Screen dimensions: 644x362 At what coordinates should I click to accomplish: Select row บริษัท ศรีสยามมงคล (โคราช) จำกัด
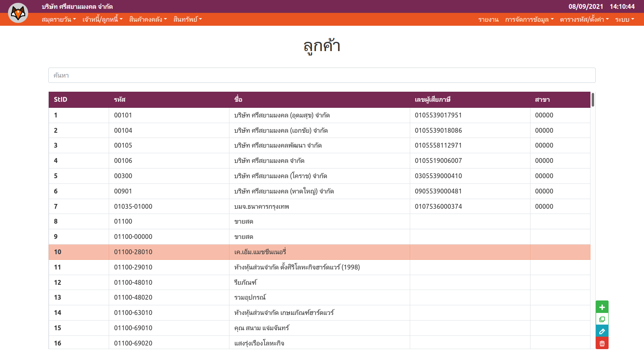click(x=319, y=176)
